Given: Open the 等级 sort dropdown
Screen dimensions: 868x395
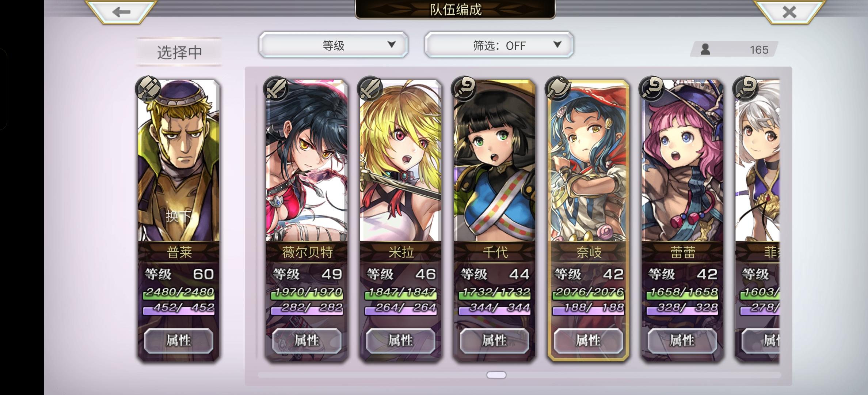Looking at the screenshot, I should pos(333,45).
